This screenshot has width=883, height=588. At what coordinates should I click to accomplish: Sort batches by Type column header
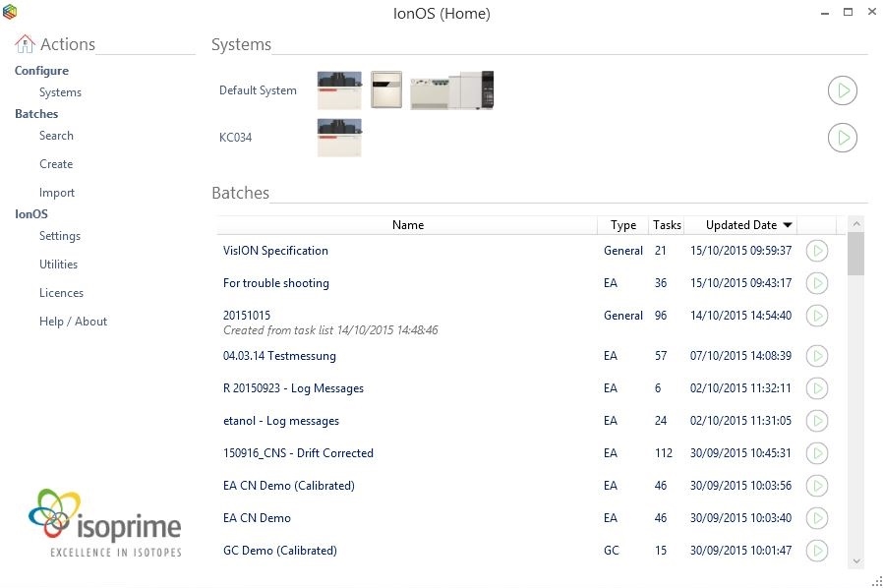pyautogui.click(x=622, y=225)
